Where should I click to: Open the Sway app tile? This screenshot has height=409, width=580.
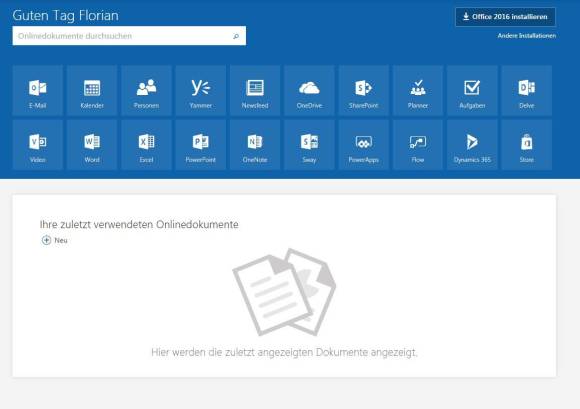tap(309, 145)
